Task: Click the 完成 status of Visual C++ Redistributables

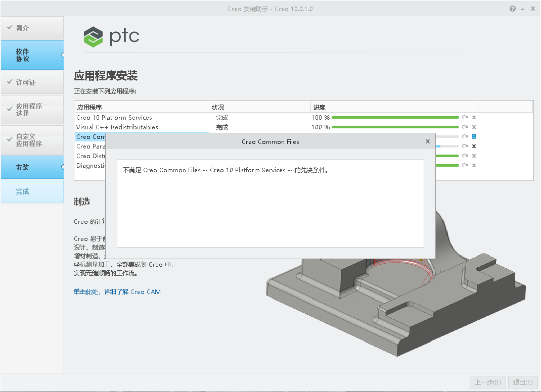Action: (222, 127)
